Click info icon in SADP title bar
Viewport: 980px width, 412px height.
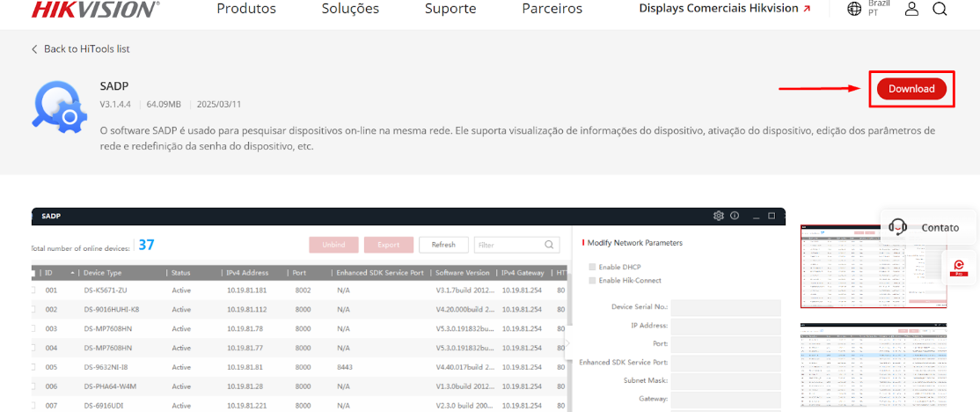tap(735, 216)
